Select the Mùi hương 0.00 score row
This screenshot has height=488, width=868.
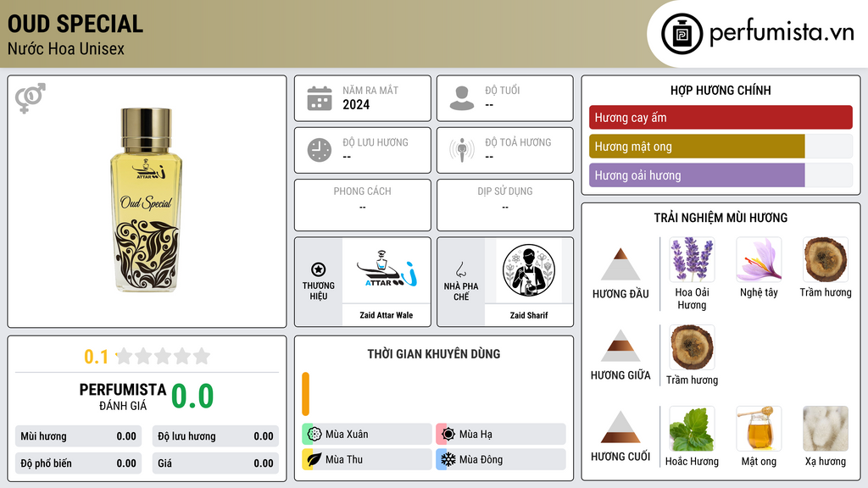[78, 436]
